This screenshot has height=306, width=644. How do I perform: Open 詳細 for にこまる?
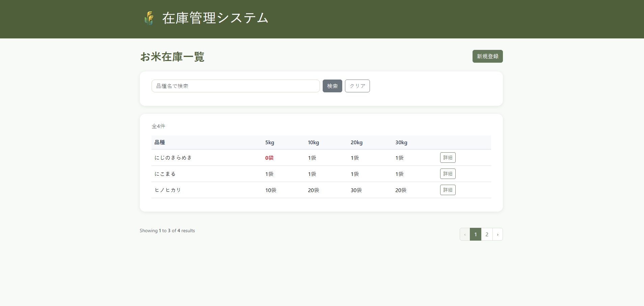[x=448, y=174]
